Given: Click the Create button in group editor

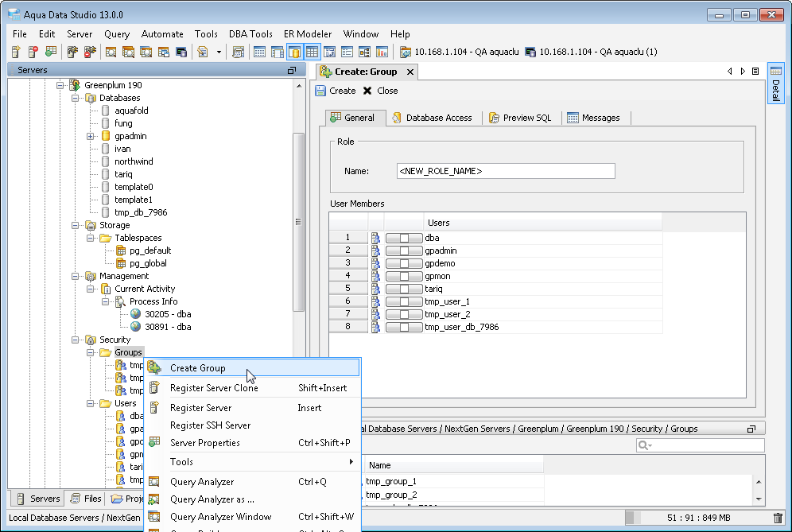Looking at the screenshot, I should point(335,91).
